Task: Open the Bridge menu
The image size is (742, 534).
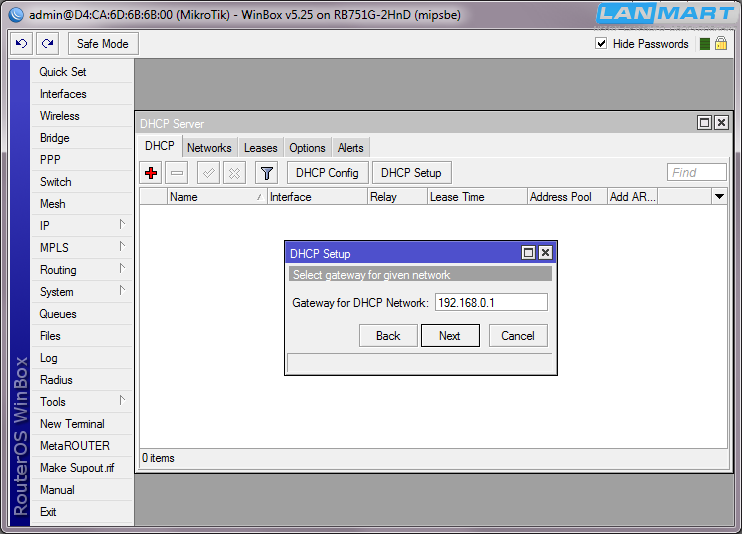Action: (81, 138)
